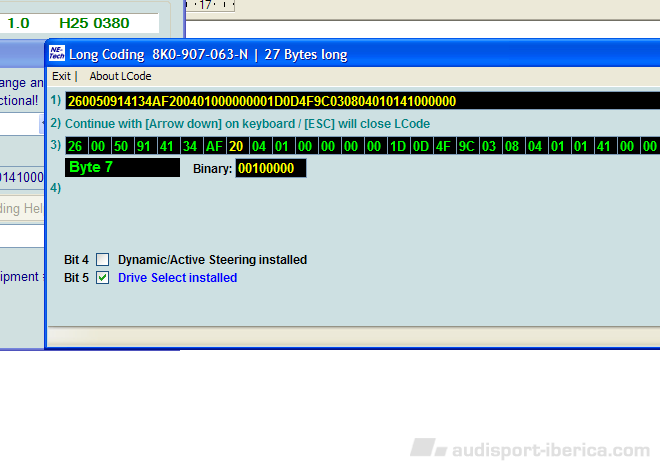Image resolution: width=660 pixels, height=470 pixels.
Task: Click the NE-Tech icon in LCode title bar
Action: click(x=57, y=53)
